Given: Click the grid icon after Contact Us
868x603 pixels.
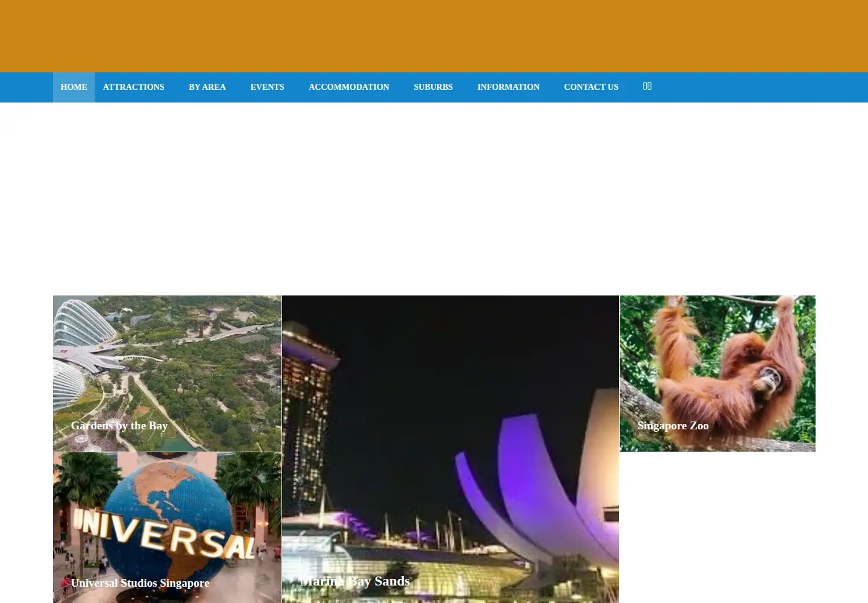Looking at the screenshot, I should pyautogui.click(x=647, y=86).
